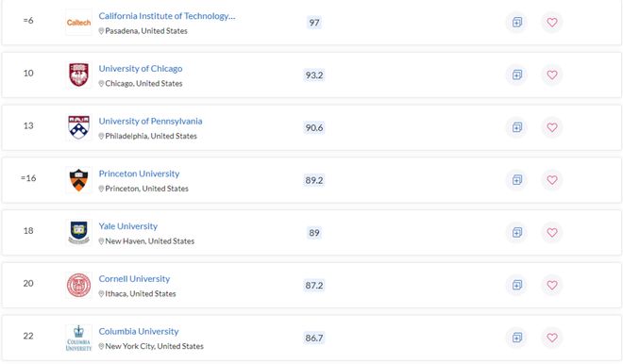This screenshot has width=623, height=364.
Task: Add University of Pennsylvania to compare
Action: pos(516,127)
